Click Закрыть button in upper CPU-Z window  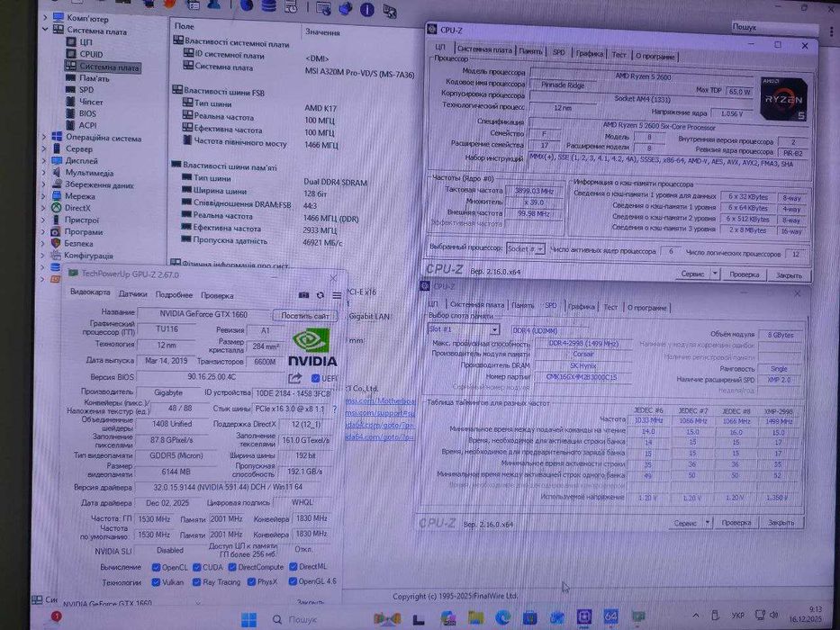(x=789, y=275)
